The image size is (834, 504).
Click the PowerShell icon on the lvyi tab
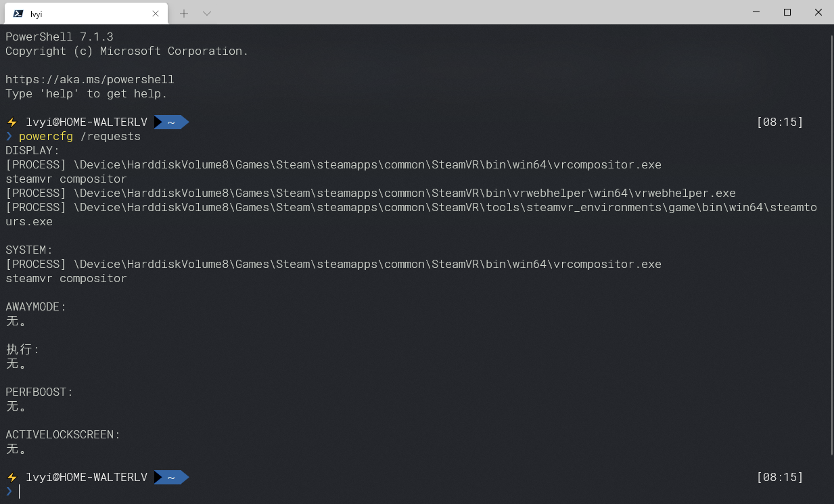coord(18,13)
